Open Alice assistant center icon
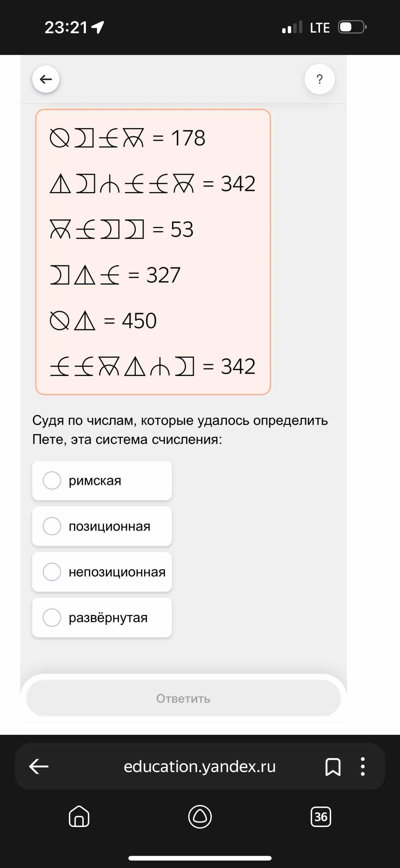 [200, 816]
